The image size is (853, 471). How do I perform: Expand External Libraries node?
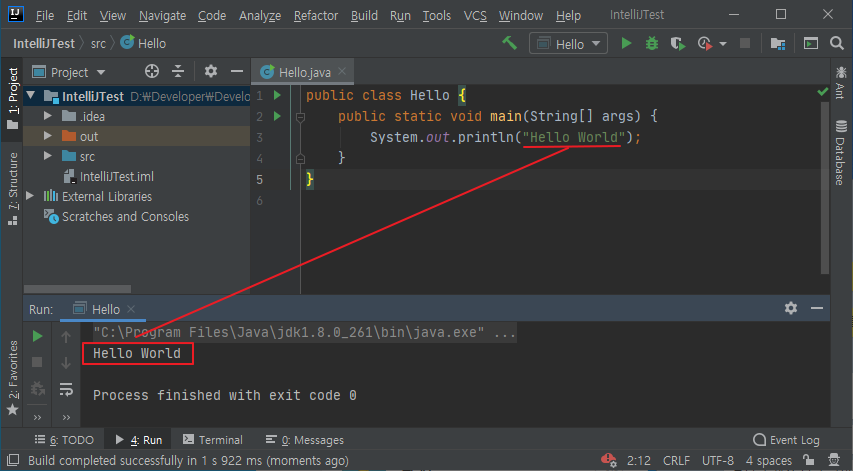click(30, 196)
